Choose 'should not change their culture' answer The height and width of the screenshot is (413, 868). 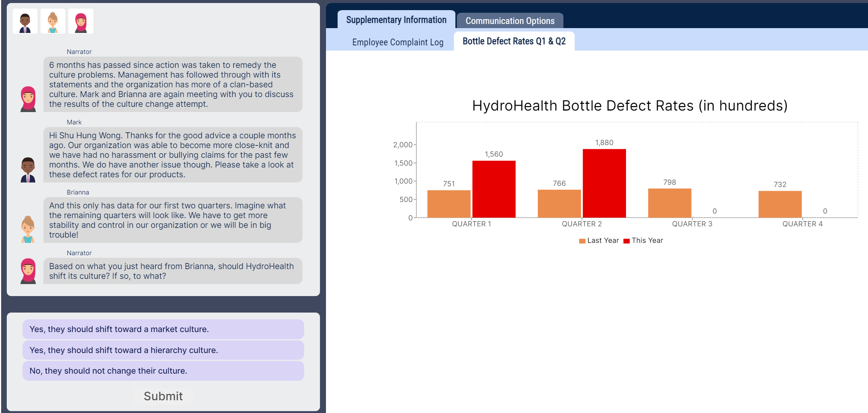[x=163, y=371]
